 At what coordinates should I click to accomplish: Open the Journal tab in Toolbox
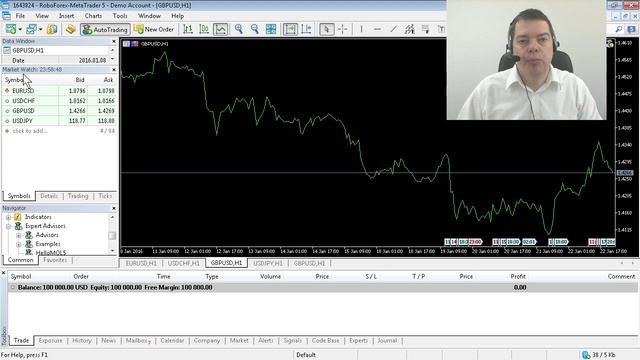387,340
